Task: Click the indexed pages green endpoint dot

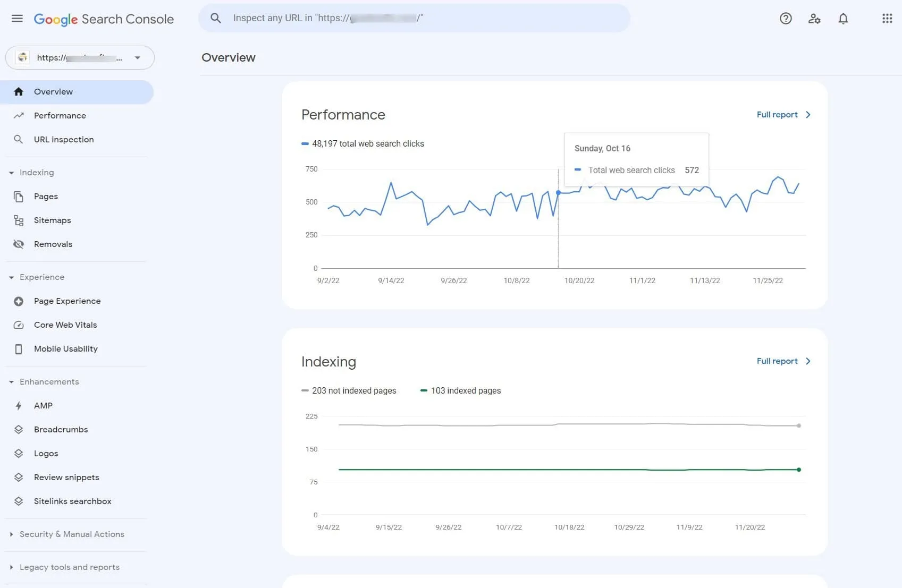Action: click(x=799, y=470)
